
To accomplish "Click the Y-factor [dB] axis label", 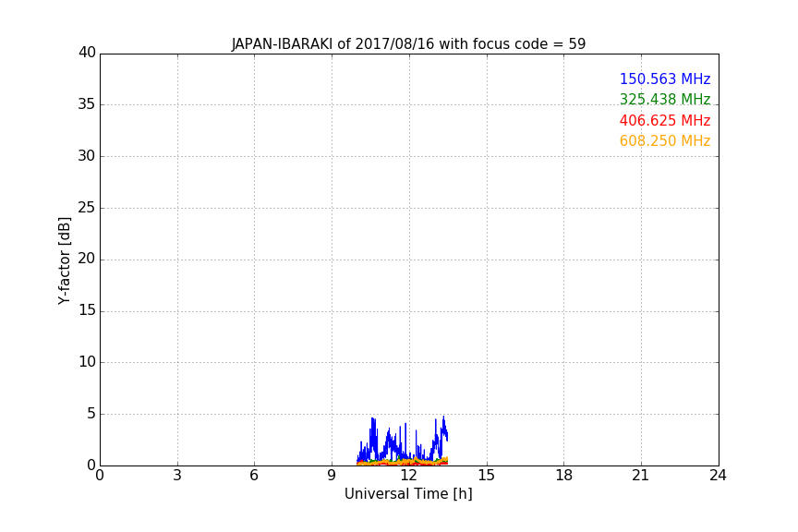I will 64,260.
